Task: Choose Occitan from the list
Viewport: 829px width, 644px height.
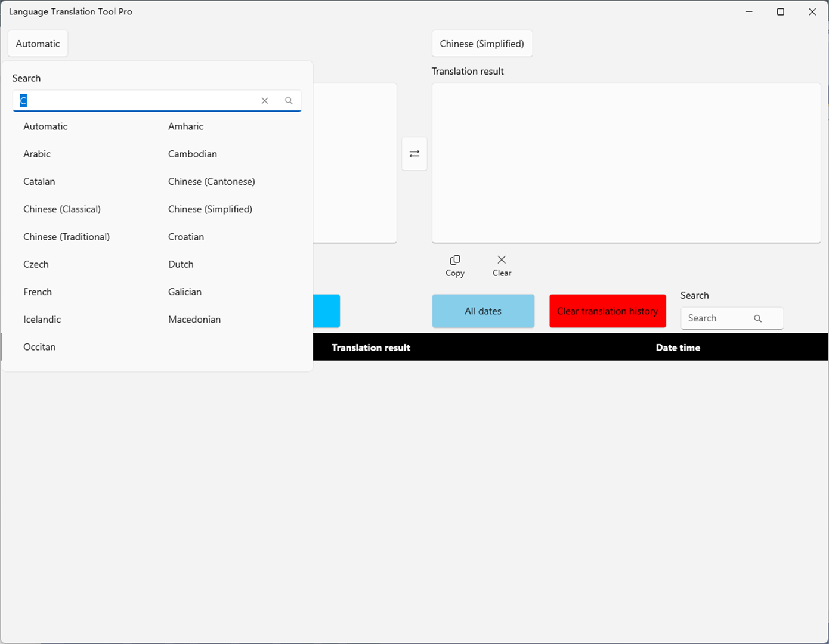Action: point(39,347)
